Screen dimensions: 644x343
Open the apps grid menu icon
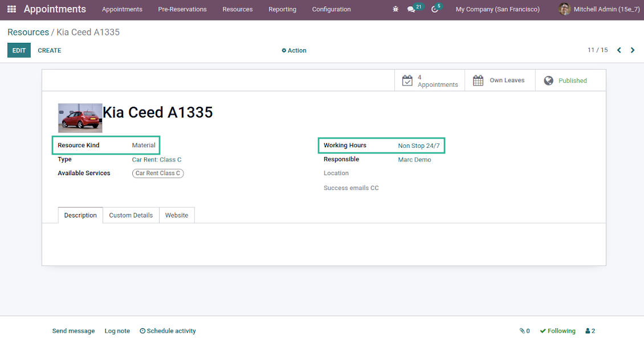[x=11, y=9]
